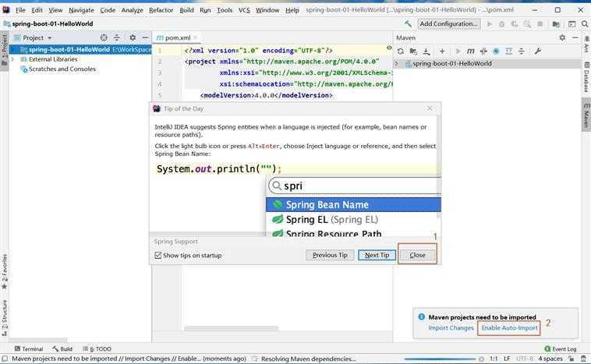Click the Debug bug icon in toolbar
This screenshot has width=591, height=364.
coord(501,24)
